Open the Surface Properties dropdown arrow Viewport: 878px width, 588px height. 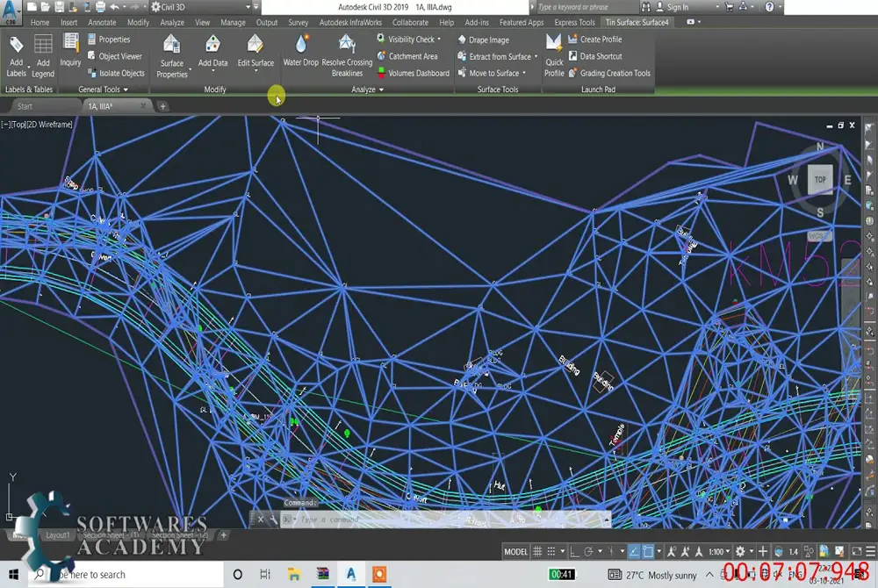[x=191, y=69]
